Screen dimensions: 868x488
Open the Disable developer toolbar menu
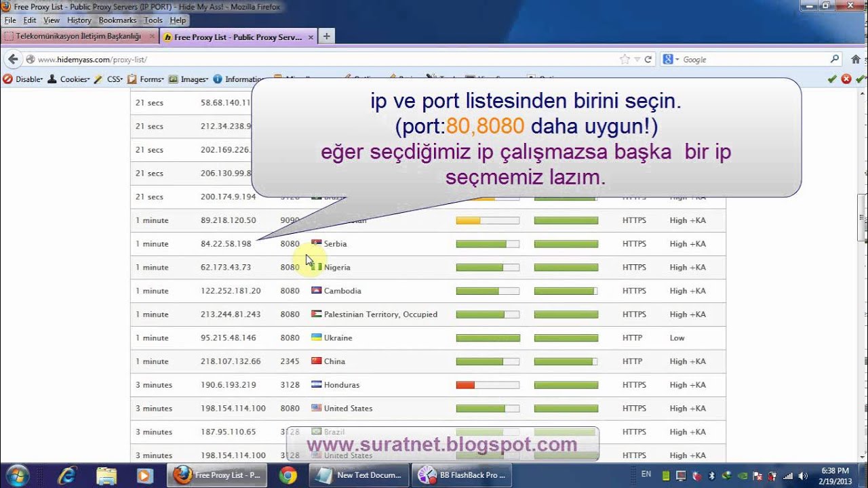23,79
